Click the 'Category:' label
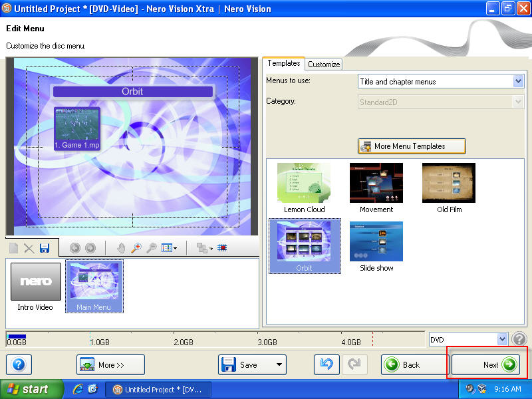The height and width of the screenshot is (399, 532). [281, 101]
